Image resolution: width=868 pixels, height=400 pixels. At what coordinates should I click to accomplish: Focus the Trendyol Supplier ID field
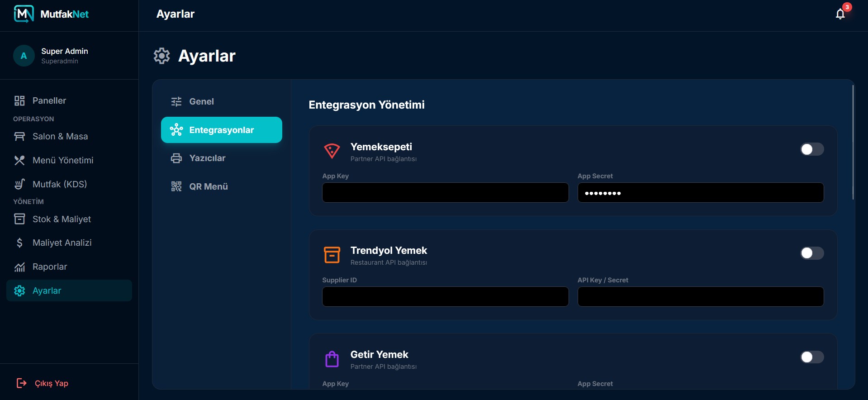click(x=445, y=297)
